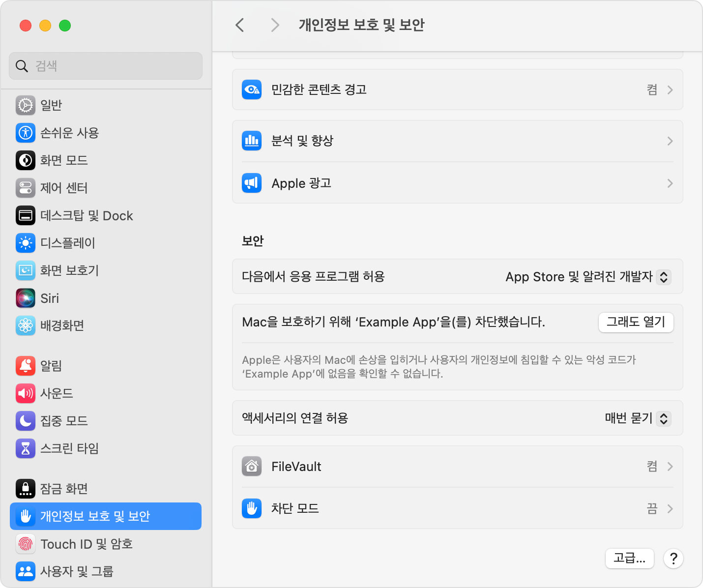Go back with left arrow button
The image size is (703, 588).
point(240,25)
